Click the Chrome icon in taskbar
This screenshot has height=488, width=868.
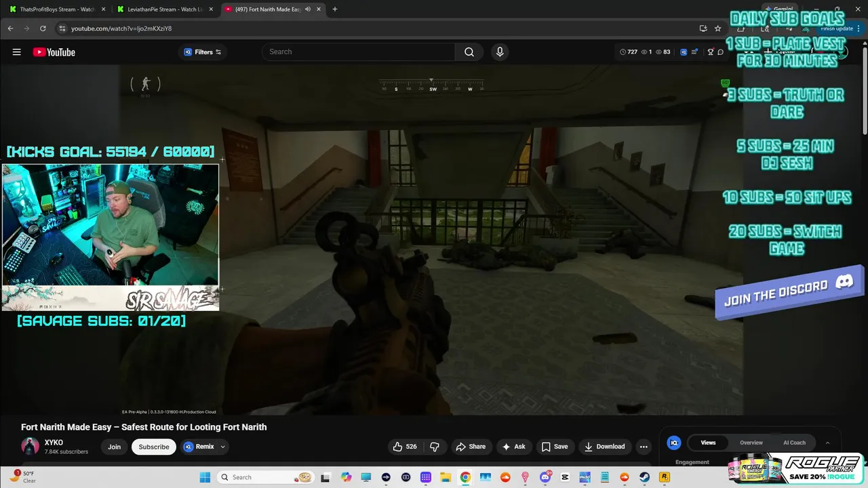tap(465, 477)
